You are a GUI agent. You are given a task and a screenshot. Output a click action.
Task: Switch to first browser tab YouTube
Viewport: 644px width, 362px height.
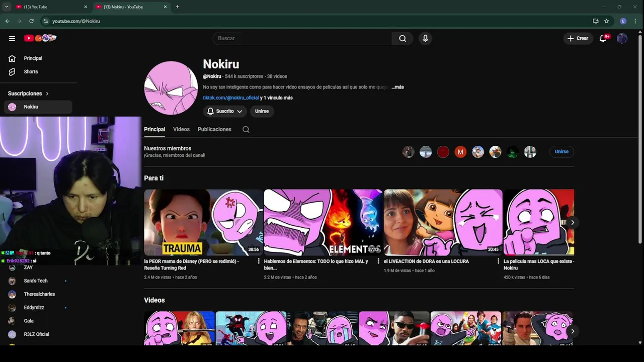[51, 7]
